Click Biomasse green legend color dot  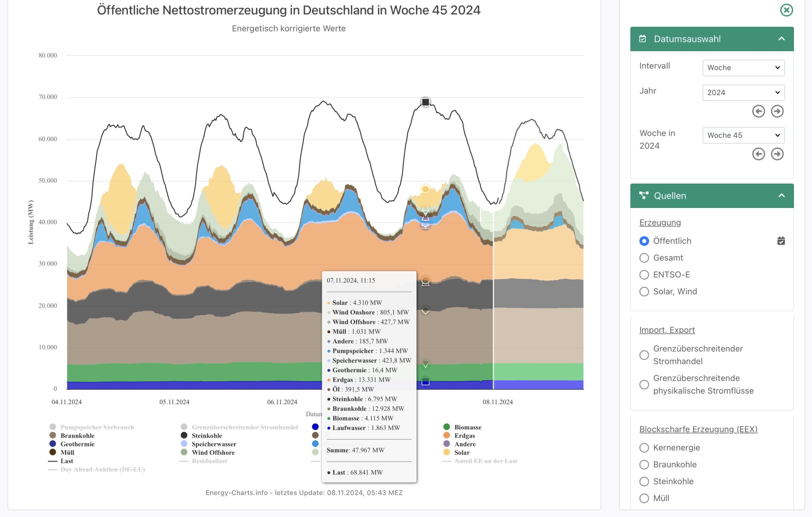pos(447,427)
